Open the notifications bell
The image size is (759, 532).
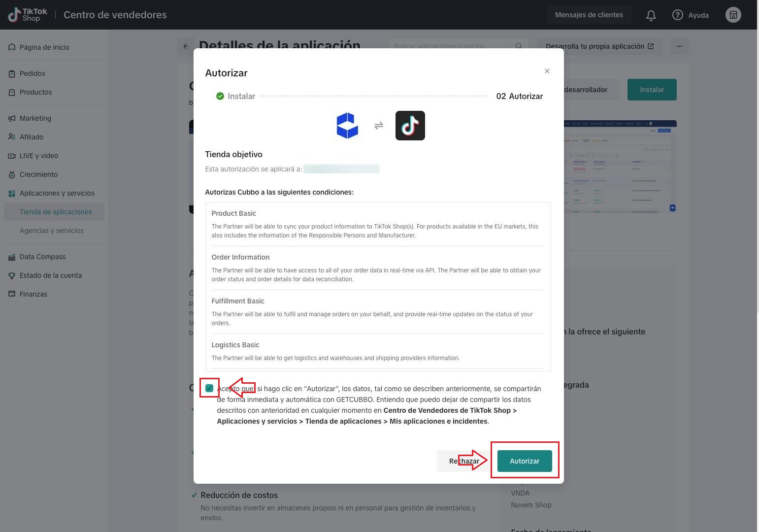651,15
